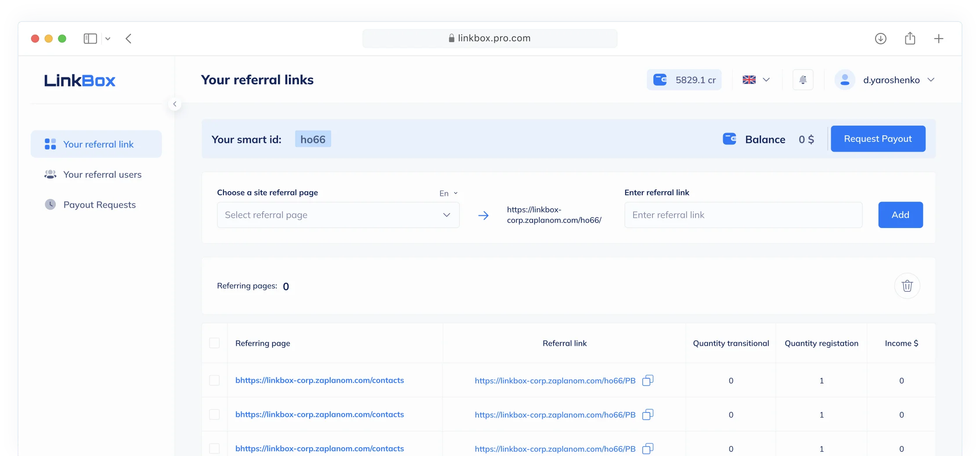The width and height of the screenshot is (980, 456).
Task: Open a new tab with the plus icon
Action: click(939, 39)
